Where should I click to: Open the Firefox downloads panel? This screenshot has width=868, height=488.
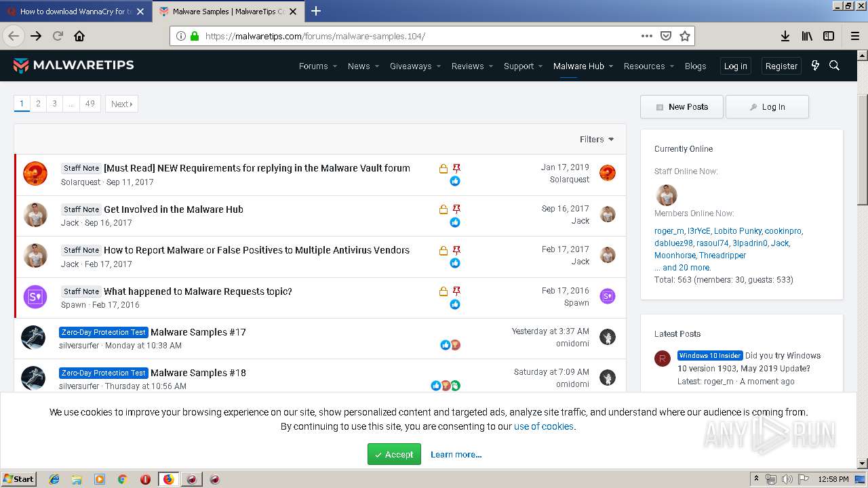pyautogui.click(x=785, y=36)
